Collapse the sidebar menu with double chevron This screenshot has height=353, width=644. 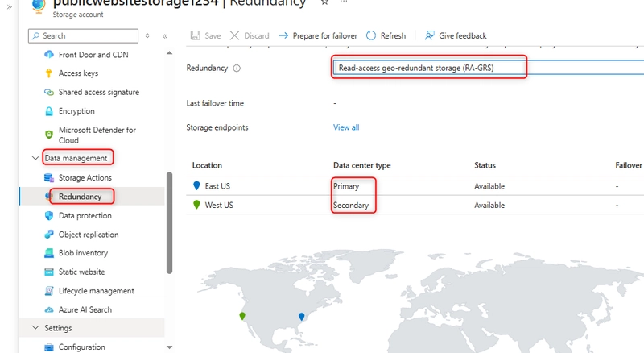click(x=165, y=36)
